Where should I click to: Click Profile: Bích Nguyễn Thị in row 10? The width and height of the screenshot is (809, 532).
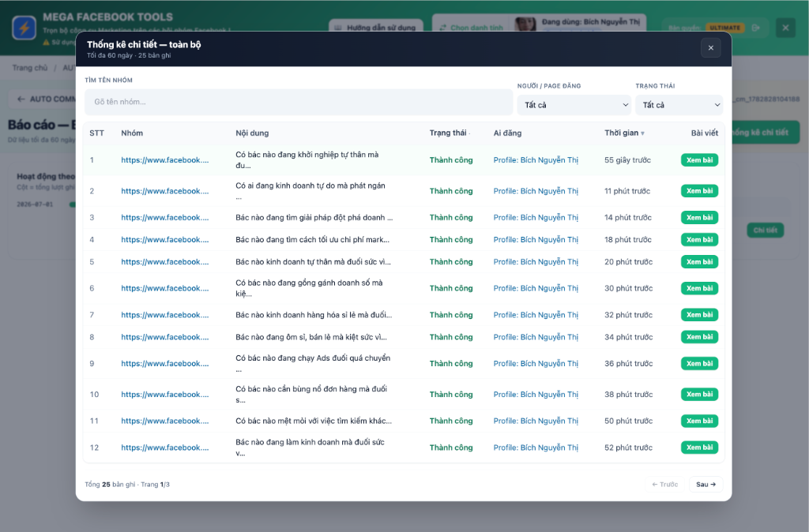[x=536, y=395]
